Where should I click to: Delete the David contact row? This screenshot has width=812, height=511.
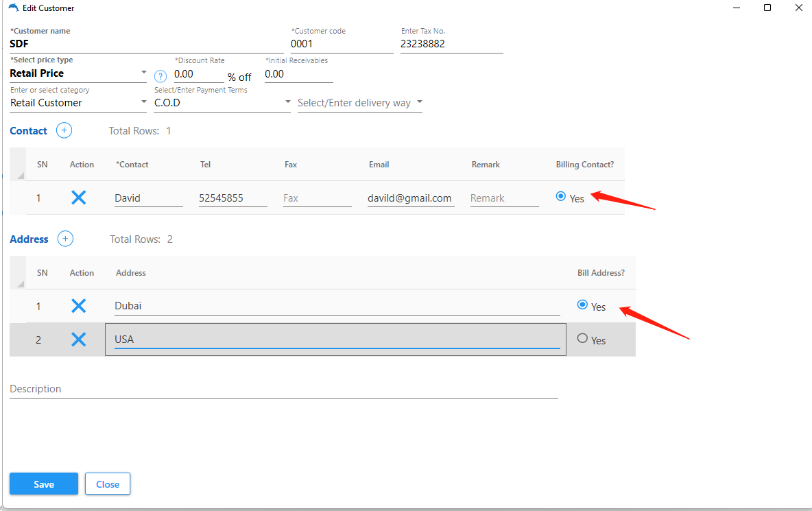coord(79,198)
